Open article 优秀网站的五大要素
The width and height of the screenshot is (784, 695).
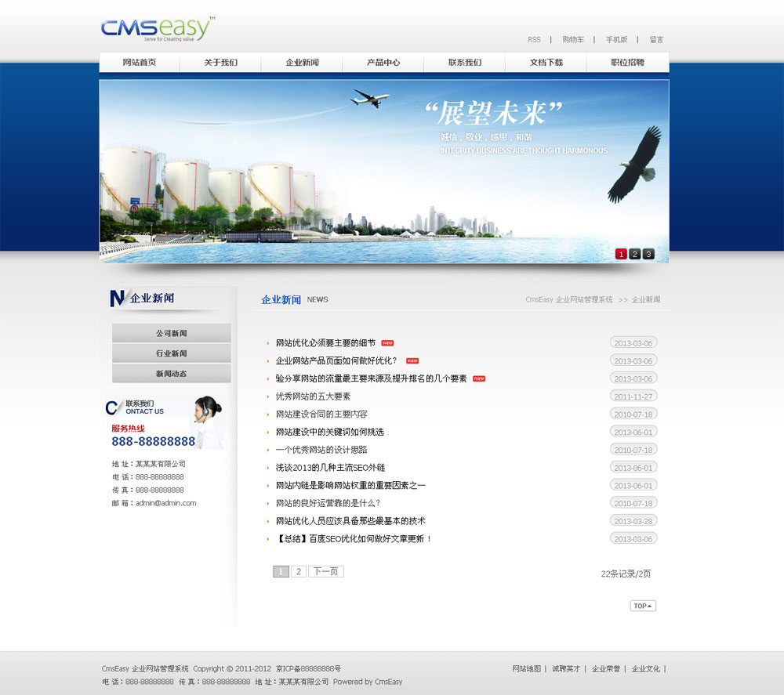pos(313,396)
